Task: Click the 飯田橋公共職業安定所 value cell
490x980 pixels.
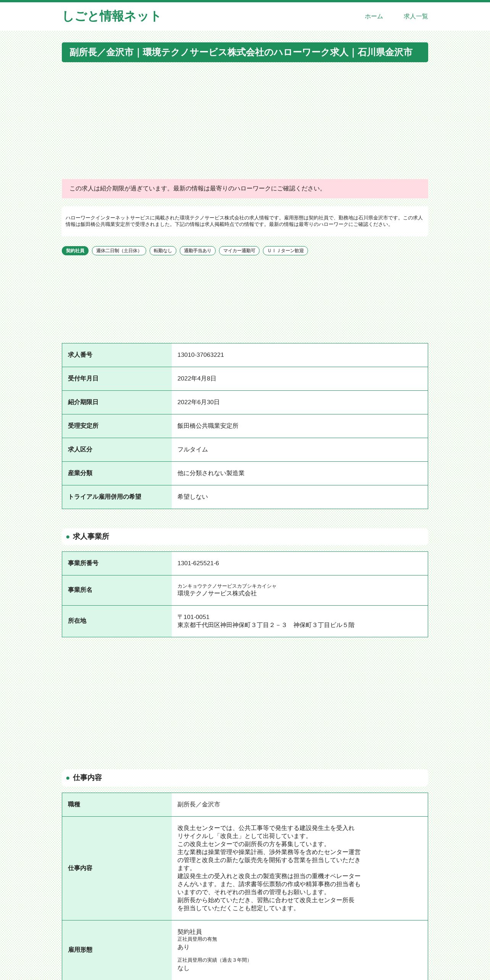Action: tap(300, 426)
